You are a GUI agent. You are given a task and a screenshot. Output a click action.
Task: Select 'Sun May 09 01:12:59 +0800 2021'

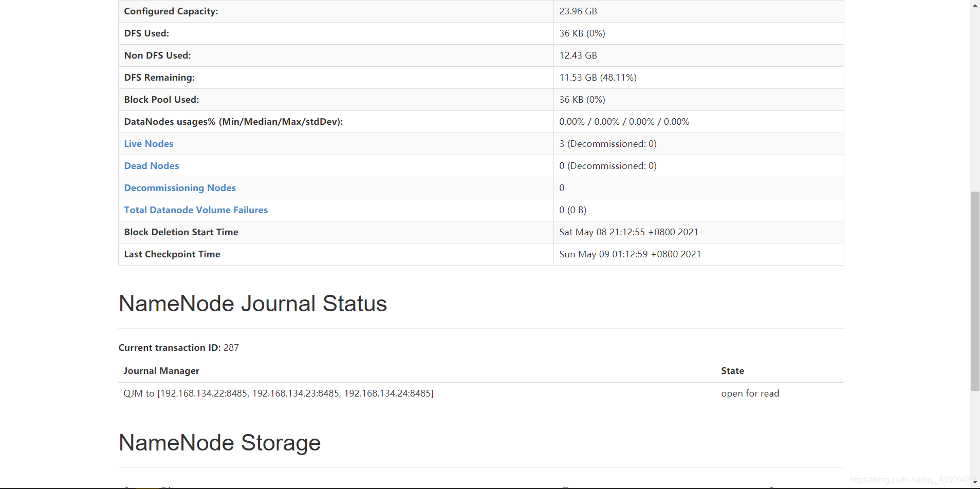(630, 254)
